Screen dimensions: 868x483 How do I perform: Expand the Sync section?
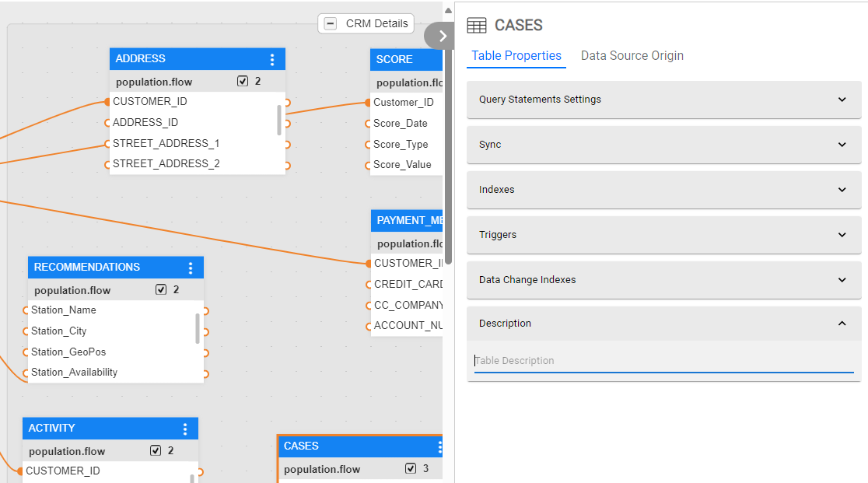click(663, 145)
